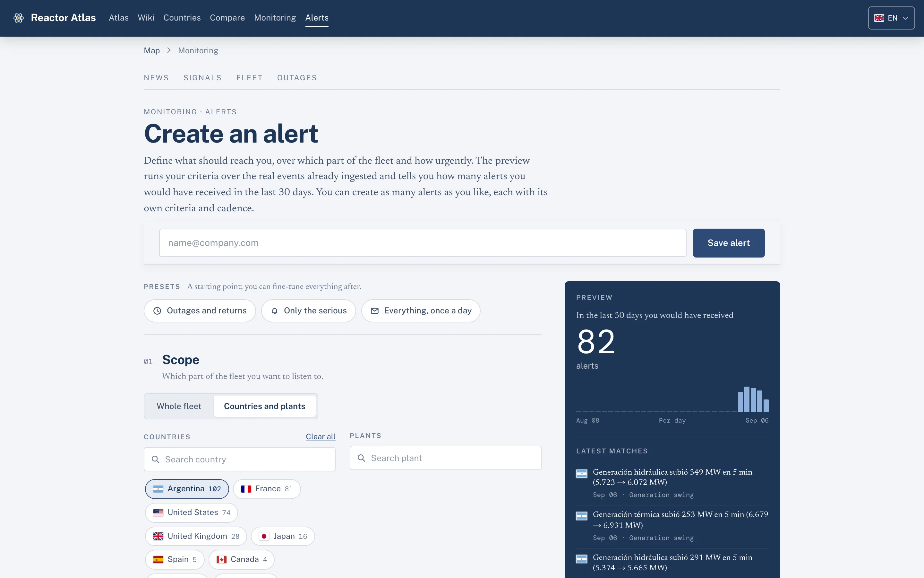Click the 'Aug 08' chart axis label
This screenshot has width=924, height=578.
click(587, 421)
